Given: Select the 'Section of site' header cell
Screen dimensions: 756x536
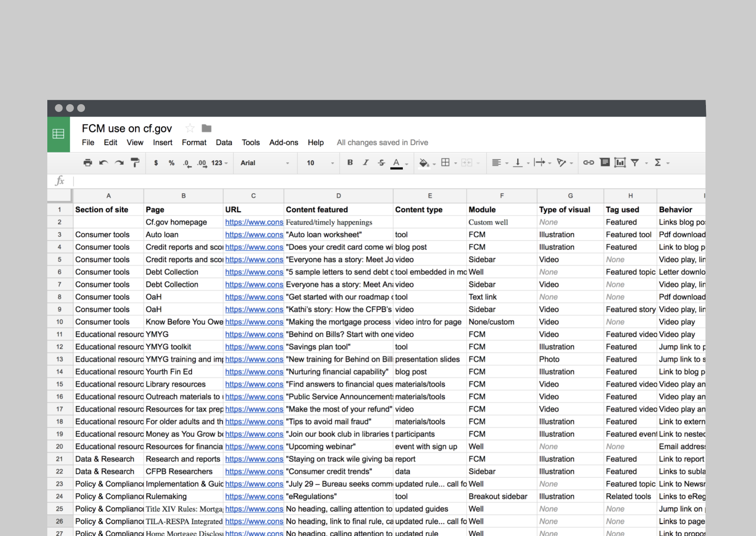Looking at the screenshot, I should (108, 210).
